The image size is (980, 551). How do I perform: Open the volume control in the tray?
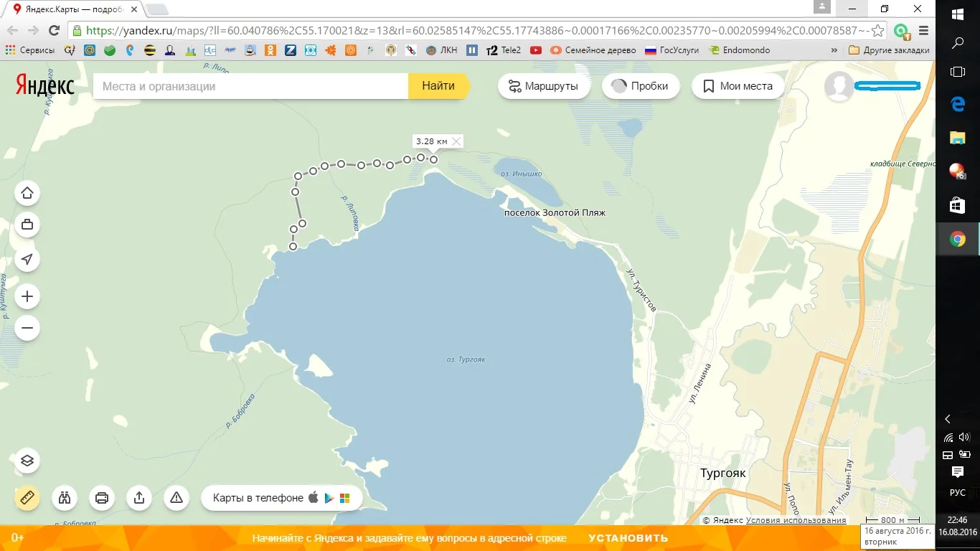[965, 437]
